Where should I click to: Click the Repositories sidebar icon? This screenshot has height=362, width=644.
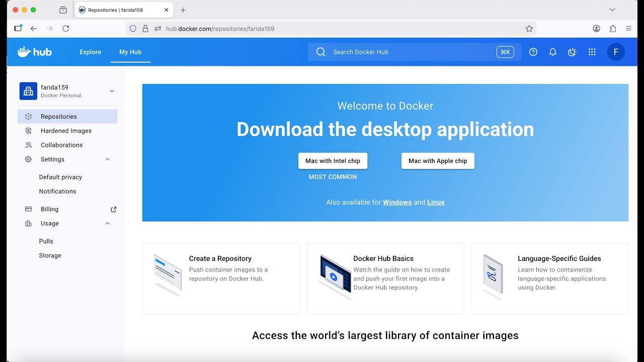pos(29,117)
